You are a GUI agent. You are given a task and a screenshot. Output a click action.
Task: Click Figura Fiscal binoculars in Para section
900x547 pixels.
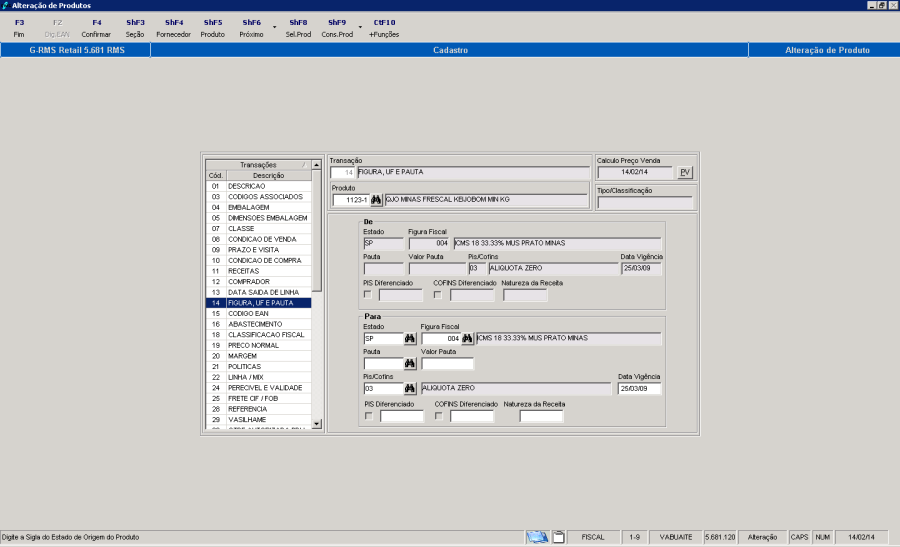point(466,339)
